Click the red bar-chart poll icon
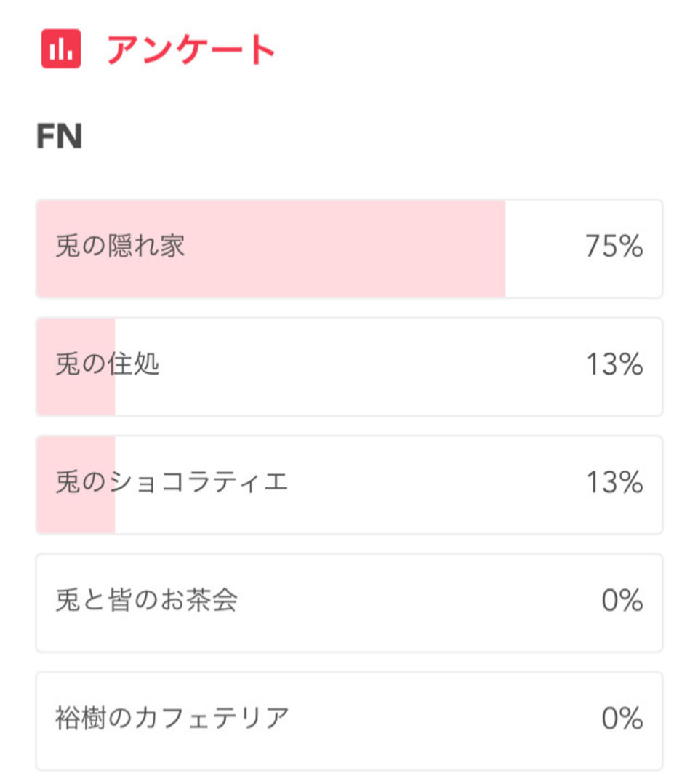This screenshot has width=698, height=784. coord(61,49)
